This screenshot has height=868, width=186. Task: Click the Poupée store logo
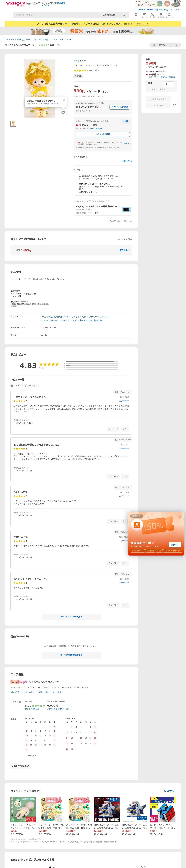(x=19, y=682)
